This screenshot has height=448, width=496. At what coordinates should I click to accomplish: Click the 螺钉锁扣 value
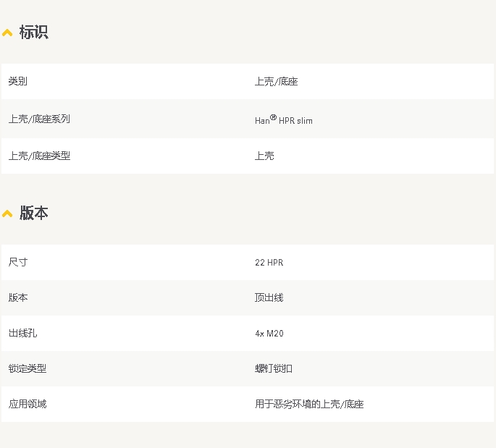coord(274,368)
